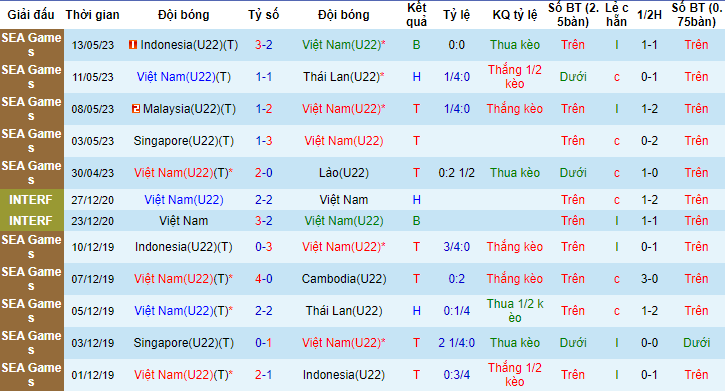Select the KQ tỷ lệ column header
Screen dimensions: 725x391
(x=515, y=15)
